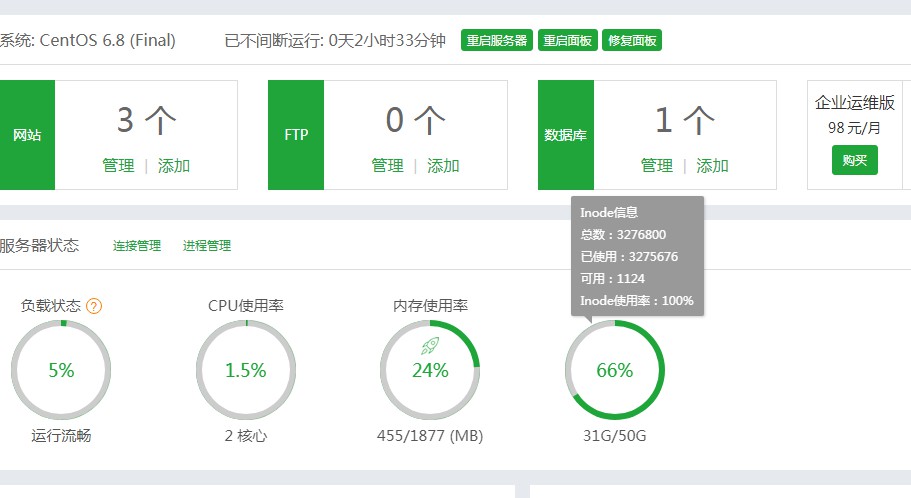Click the '系统: CentOS 6.8 (Final)' text
The height and width of the screenshot is (498, 911).
[88, 41]
